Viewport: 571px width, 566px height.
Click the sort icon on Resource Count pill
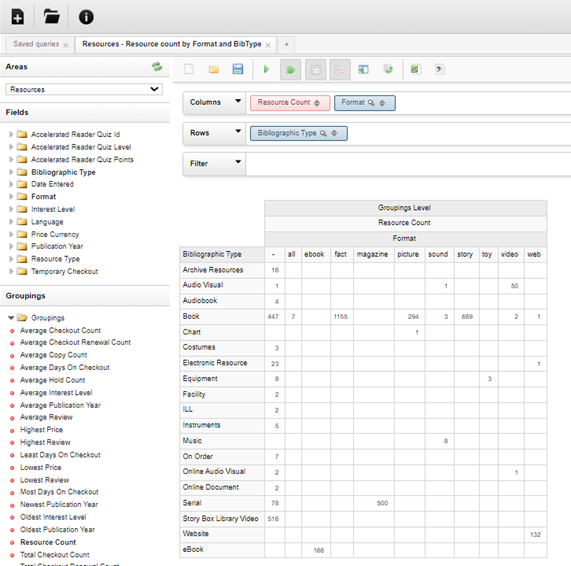[317, 103]
